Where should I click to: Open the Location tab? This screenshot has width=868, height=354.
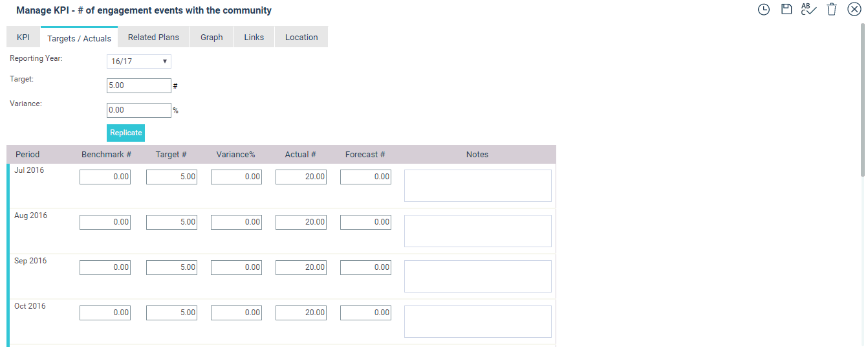point(301,38)
